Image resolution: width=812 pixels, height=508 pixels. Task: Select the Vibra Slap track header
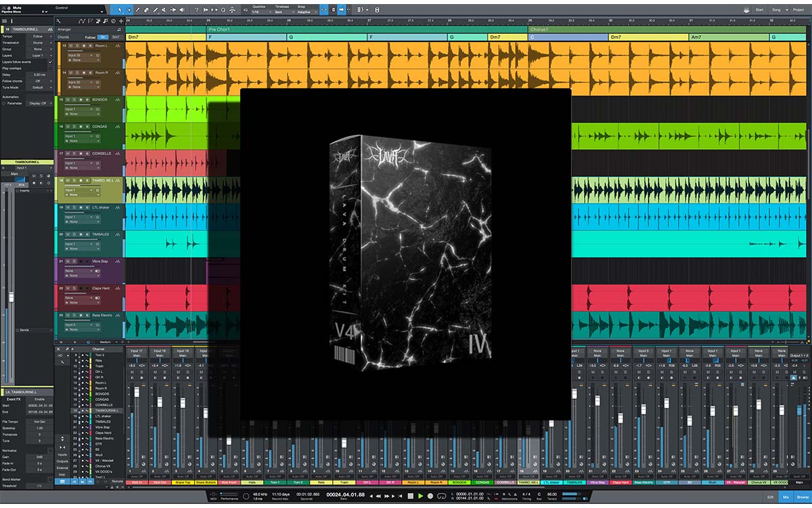(x=90, y=270)
